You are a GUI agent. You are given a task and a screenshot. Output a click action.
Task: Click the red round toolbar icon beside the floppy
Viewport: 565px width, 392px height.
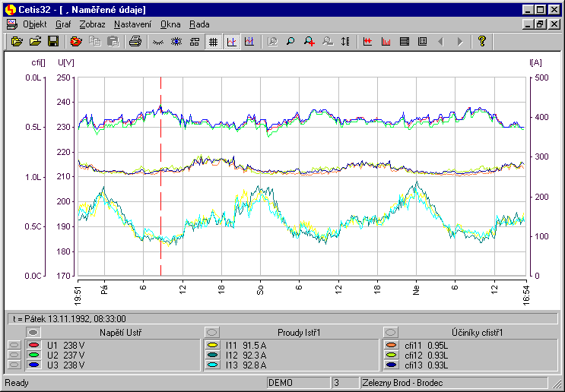tap(76, 41)
